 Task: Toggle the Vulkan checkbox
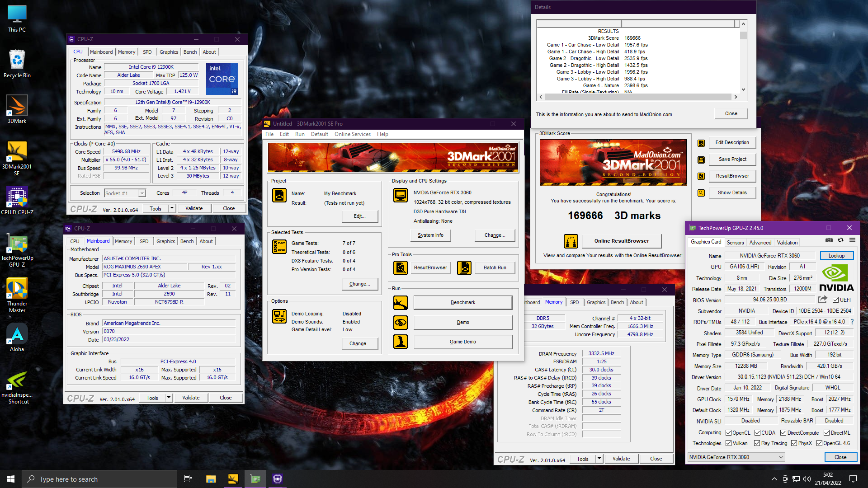tap(729, 443)
